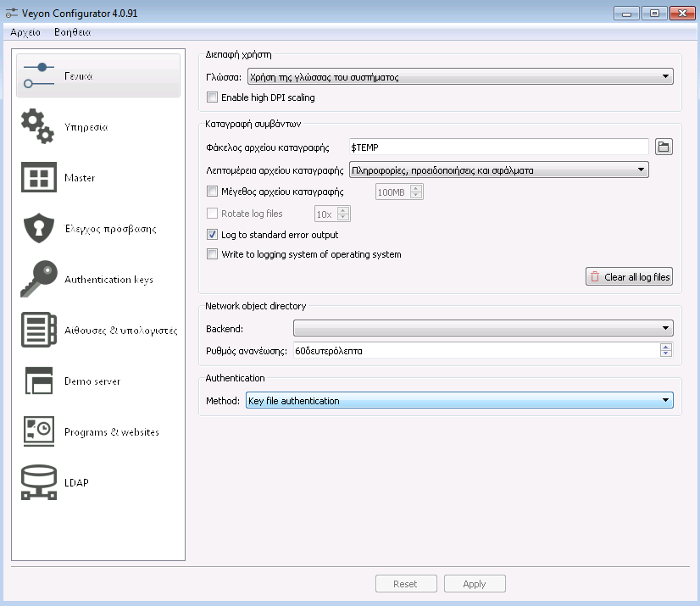Enable high DPI scaling checkbox

(212, 97)
